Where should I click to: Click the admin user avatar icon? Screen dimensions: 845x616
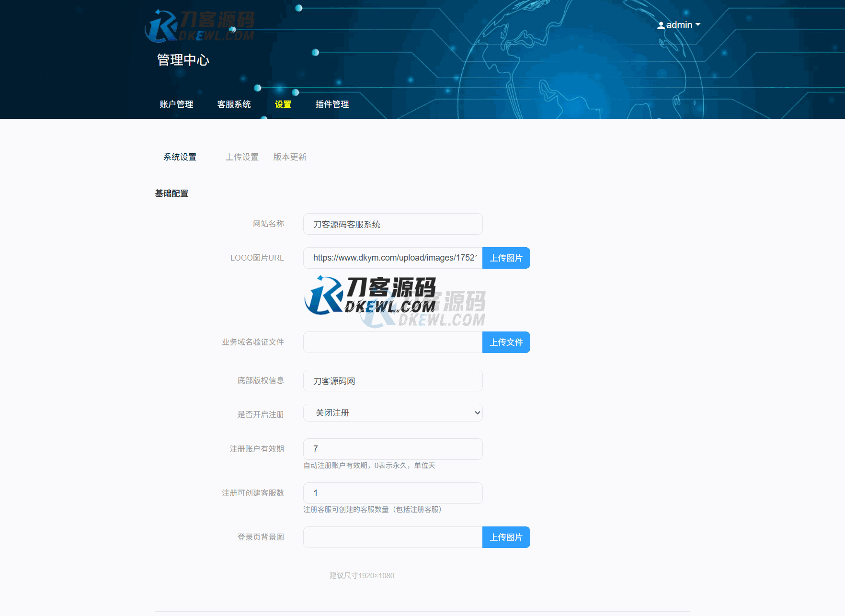661,25
